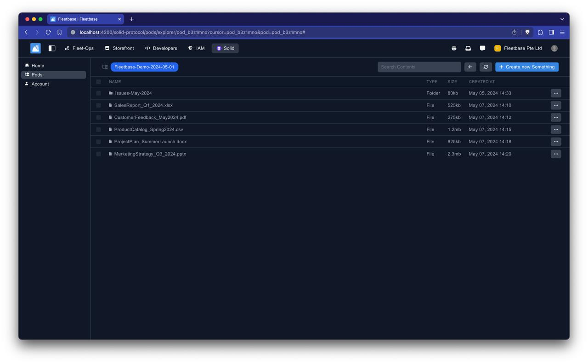Click the pod tree icon beside breadcrumb
The image size is (588, 364).
click(105, 67)
